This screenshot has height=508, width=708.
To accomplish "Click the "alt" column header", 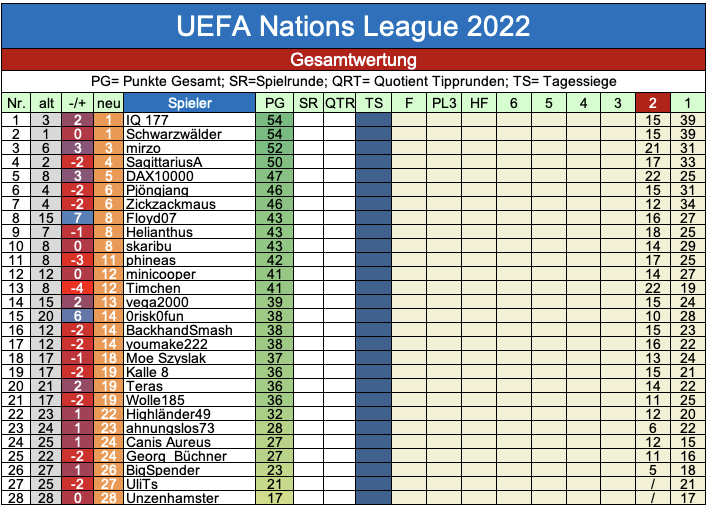I will pos(46,104).
